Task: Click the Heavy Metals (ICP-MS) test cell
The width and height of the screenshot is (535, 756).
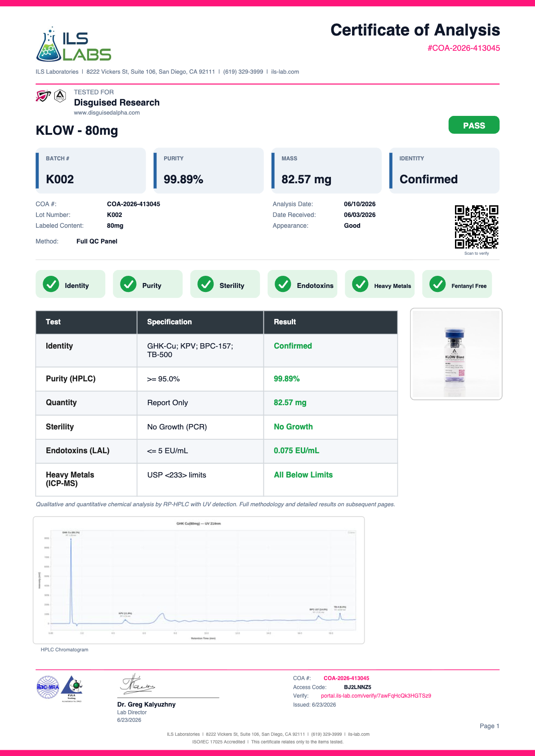Action: click(x=86, y=479)
